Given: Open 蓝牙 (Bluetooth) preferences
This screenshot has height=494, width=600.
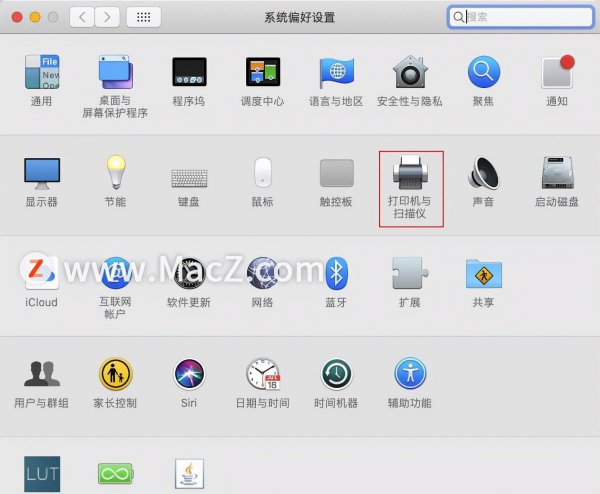Looking at the screenshot, I should click(336, 273).
